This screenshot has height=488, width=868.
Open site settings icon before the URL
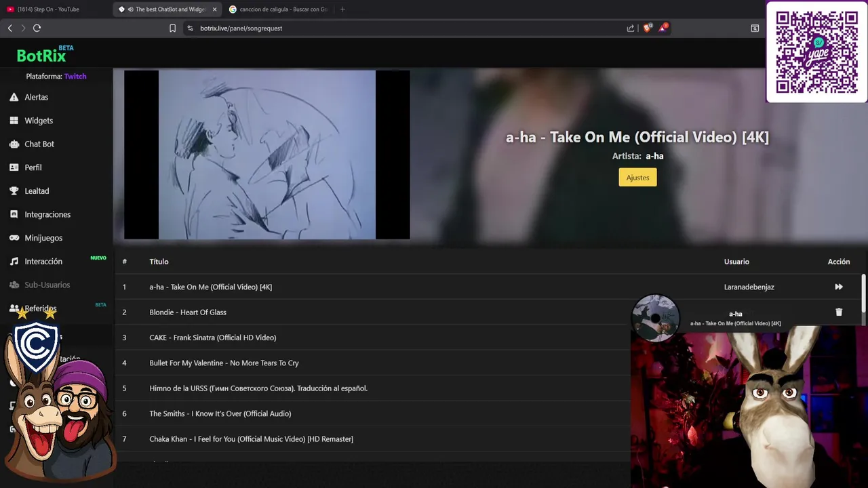[190, 28]
